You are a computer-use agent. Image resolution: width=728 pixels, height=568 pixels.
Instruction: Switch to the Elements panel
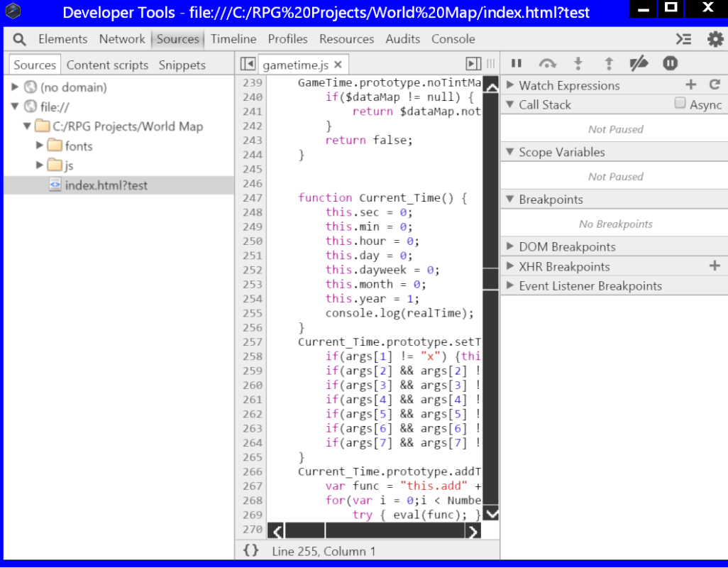click(62, 39)
